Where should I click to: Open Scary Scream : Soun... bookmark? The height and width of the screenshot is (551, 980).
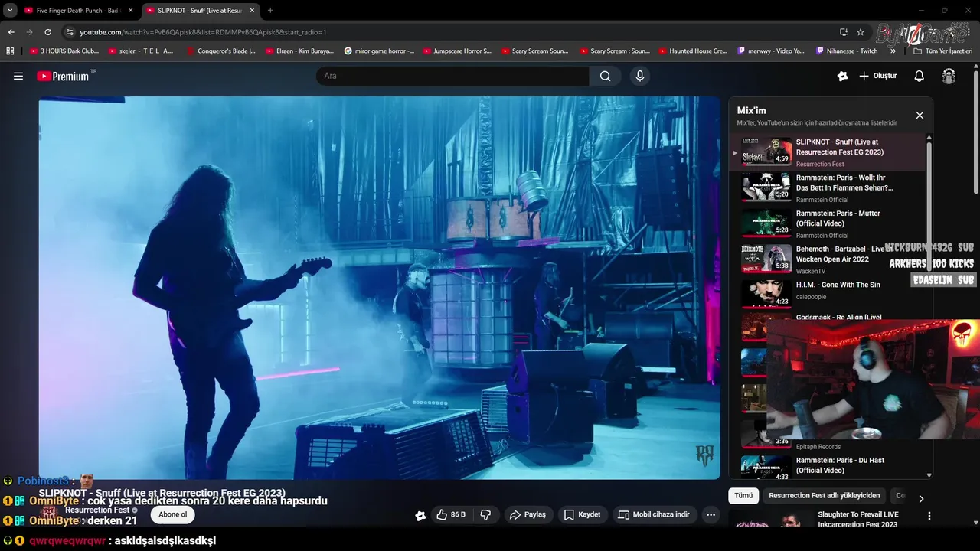pos(614,51)
